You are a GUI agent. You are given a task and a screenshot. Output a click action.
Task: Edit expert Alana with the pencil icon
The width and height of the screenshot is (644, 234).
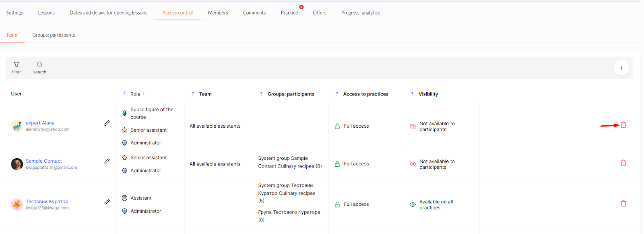click(x=107, y=123)
